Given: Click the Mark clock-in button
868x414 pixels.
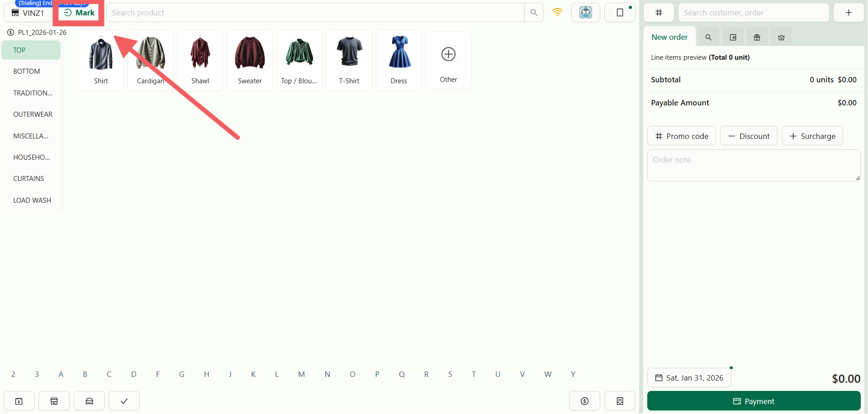Looking at the screenshot, I should [79, 13].
